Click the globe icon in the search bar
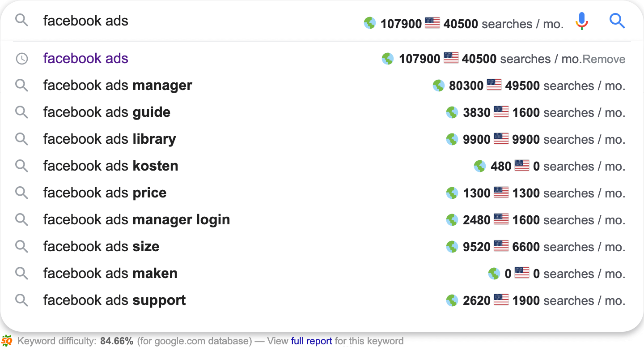 [x=370, y=23]
